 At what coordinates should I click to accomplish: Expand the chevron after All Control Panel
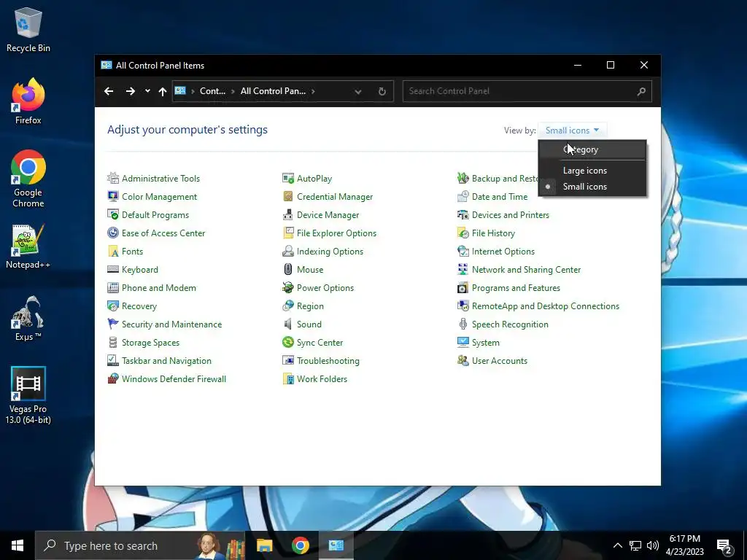point(313,91)
